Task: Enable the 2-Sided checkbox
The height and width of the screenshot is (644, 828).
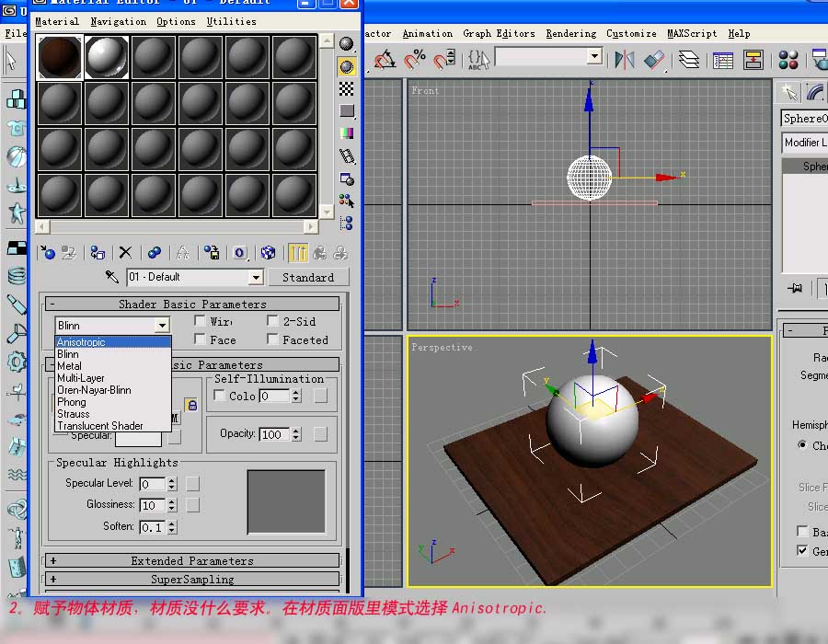Action: pyautogui.click(x=273, y=321)
